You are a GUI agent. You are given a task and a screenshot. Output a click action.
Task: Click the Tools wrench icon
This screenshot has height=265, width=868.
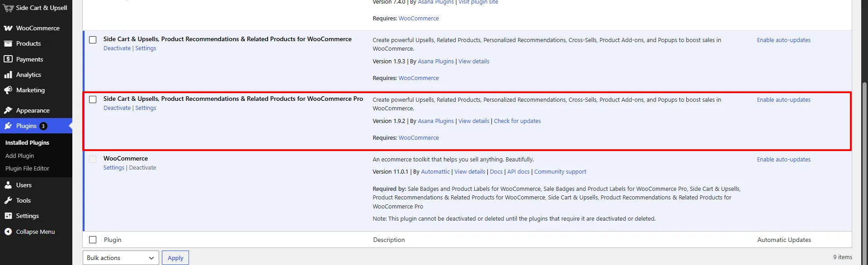click(x=8, y=200)
